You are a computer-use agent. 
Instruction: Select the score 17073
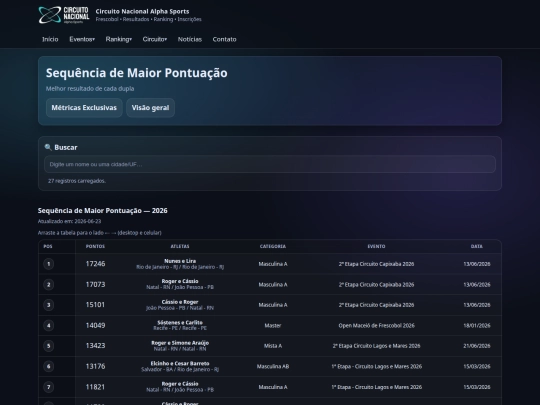(95, 284)
